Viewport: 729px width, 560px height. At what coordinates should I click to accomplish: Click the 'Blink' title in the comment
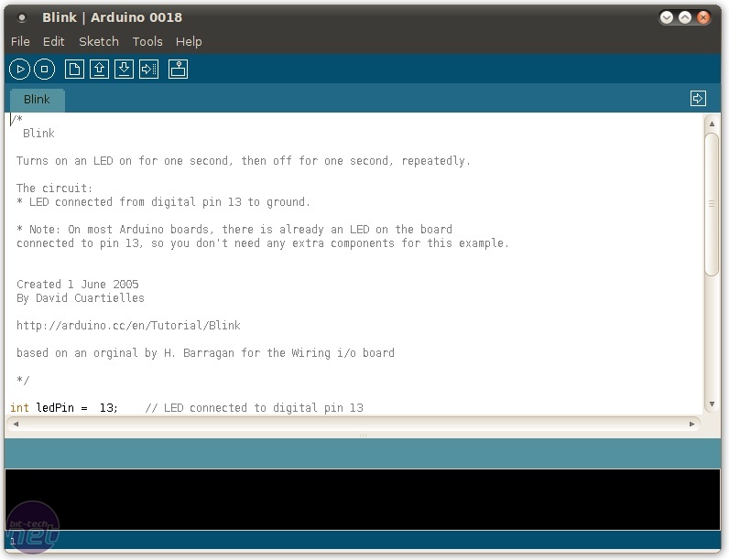tap(38, 134)
